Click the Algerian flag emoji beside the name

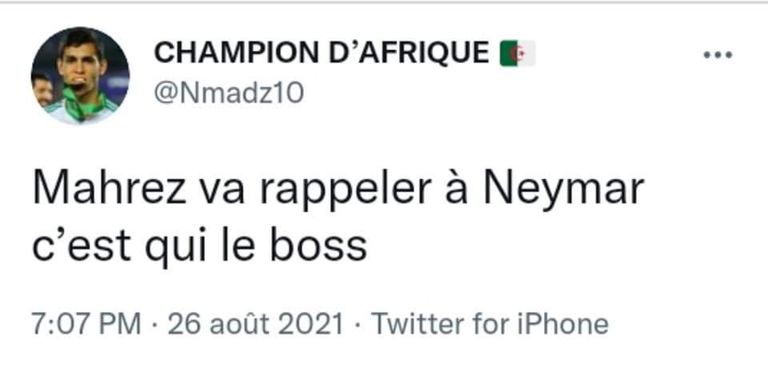pos(517,54)
